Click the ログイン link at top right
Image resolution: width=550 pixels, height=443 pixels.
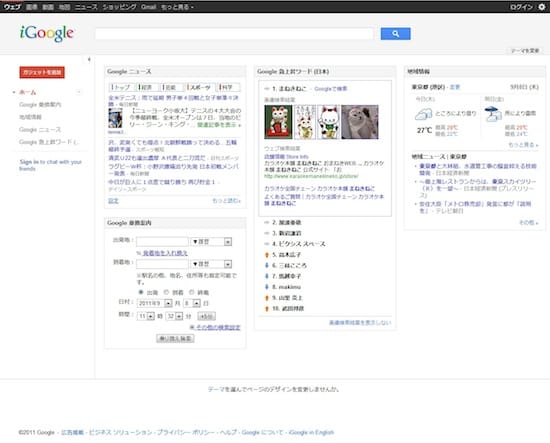(521, 7)
